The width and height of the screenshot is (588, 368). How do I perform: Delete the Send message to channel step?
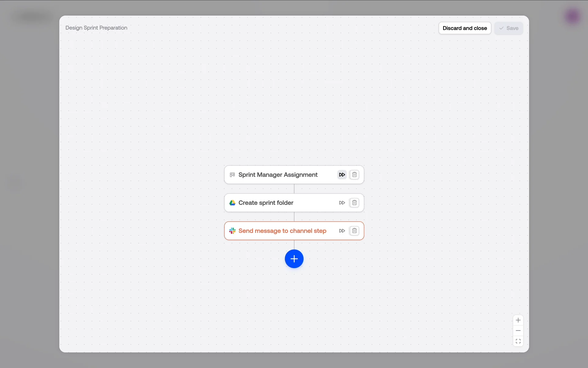coord(354,231)
